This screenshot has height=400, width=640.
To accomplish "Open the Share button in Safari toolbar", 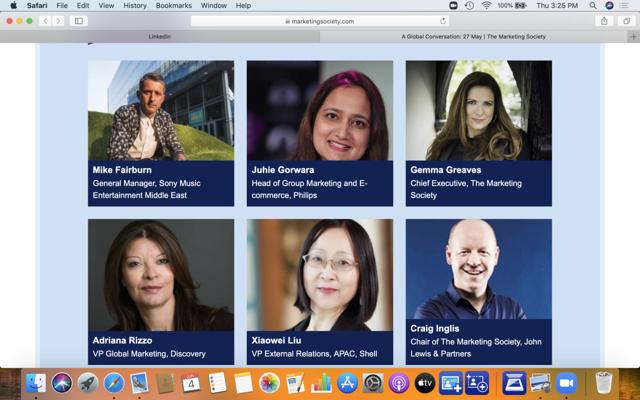I will [603, 21].
